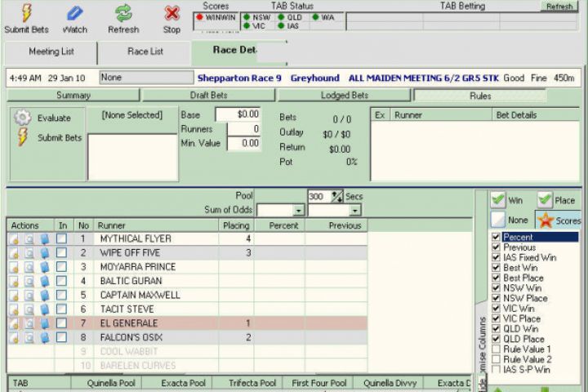The image size is (588, 392).
Task: Click the first action icon for MYTHICAL FLYER
Action: pos(14,239)
